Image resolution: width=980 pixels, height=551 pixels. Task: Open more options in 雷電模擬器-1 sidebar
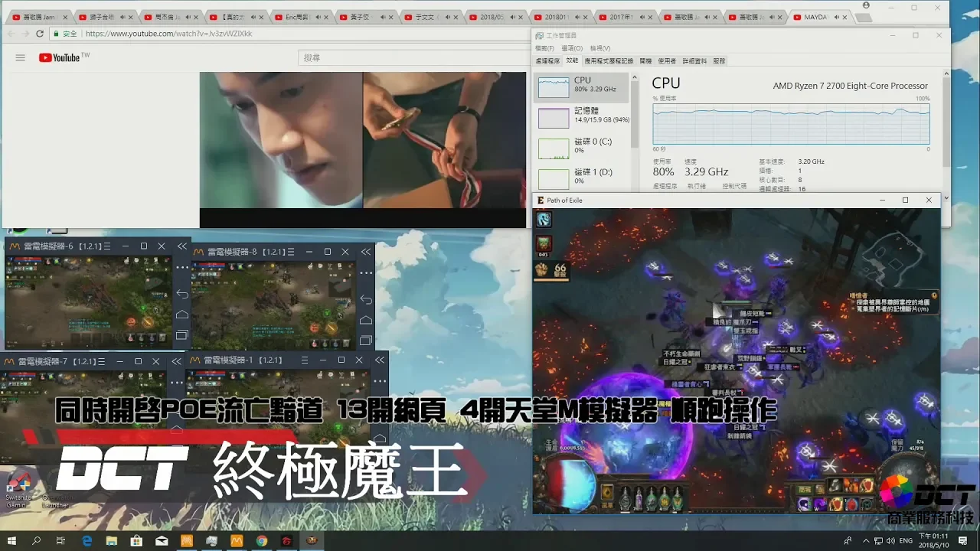(380, 380)
